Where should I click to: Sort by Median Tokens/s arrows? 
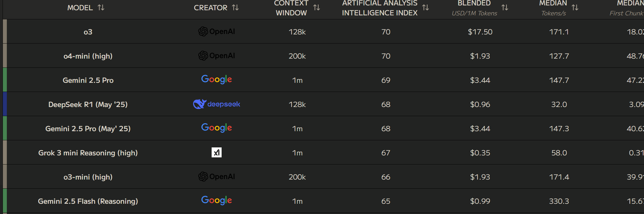[575, 8]
